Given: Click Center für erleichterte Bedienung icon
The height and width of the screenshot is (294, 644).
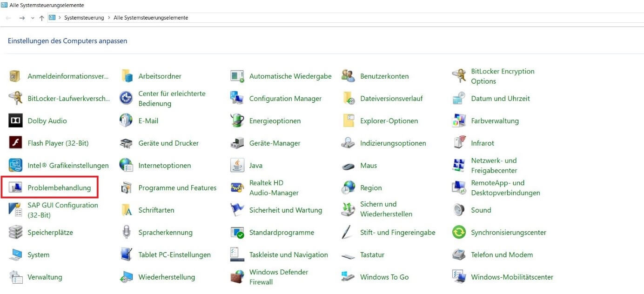Looking at the screenshot, I should pos(126,98).
